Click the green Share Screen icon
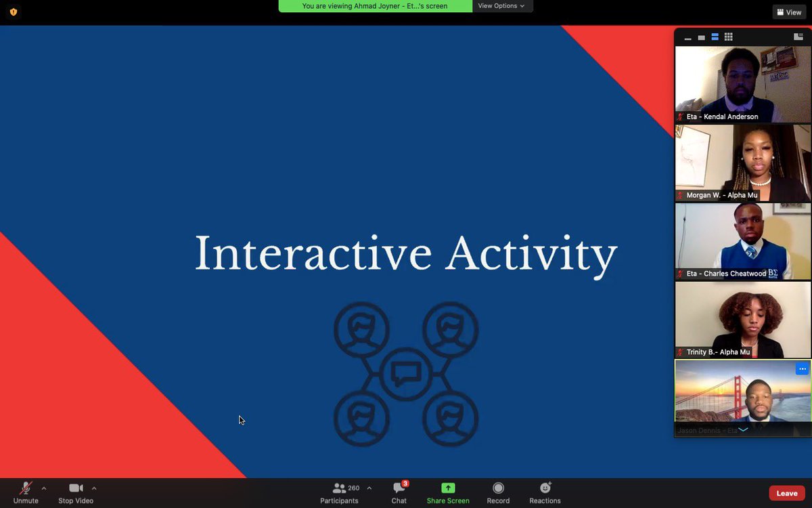 [x=448, y=488]
